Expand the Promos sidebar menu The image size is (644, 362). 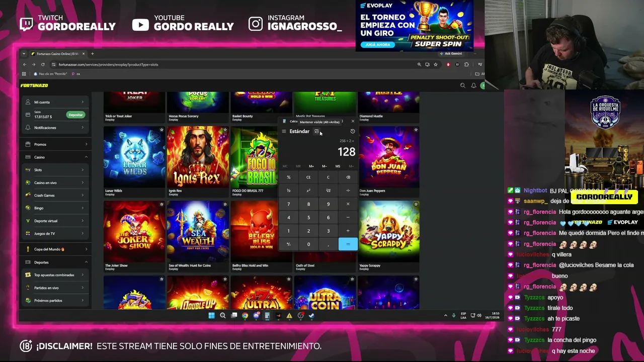tap(55, 144)
